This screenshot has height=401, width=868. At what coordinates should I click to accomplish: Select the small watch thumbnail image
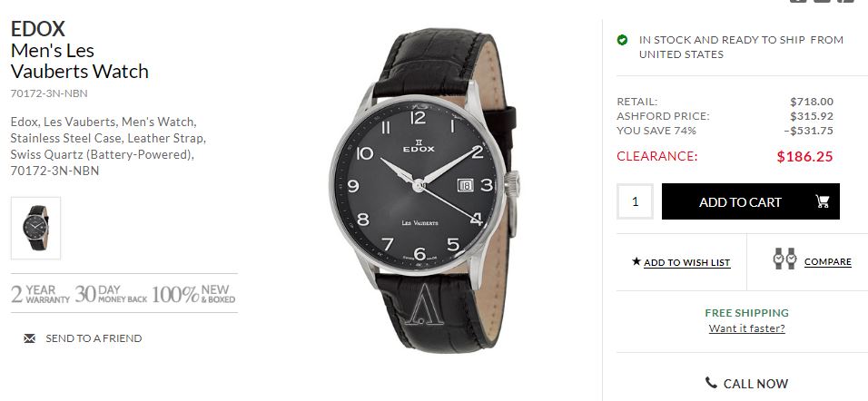pos(36,228)
